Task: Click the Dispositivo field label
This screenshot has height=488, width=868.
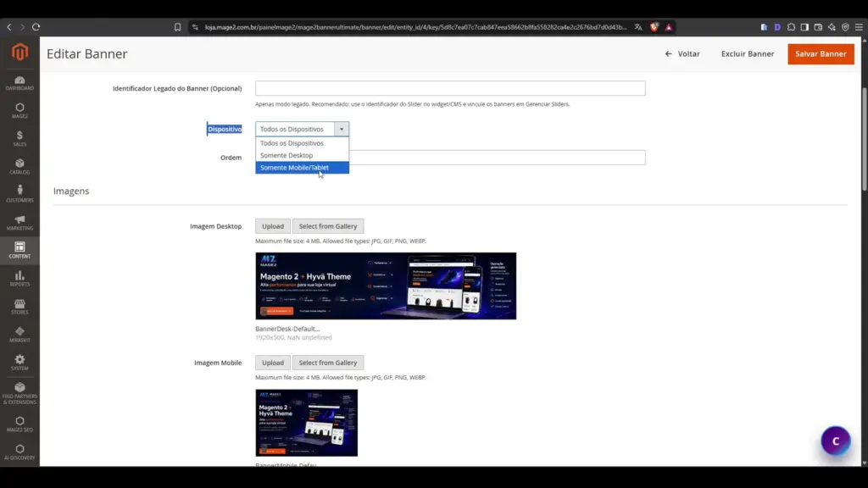Action: tap(224, 129)
